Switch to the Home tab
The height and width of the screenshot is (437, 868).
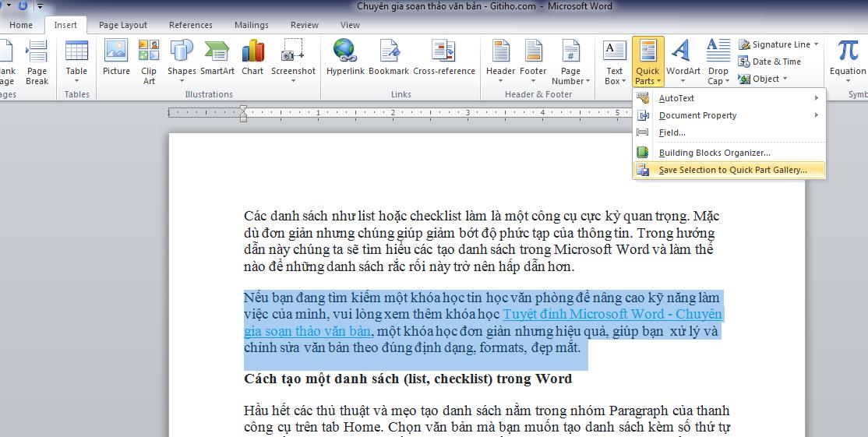pyautogui.click(x=21, y=25)
